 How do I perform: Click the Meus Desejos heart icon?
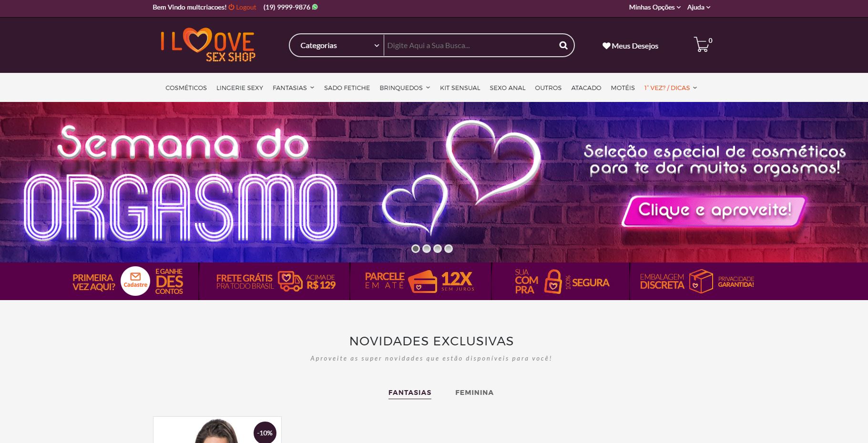click(606, 46)
